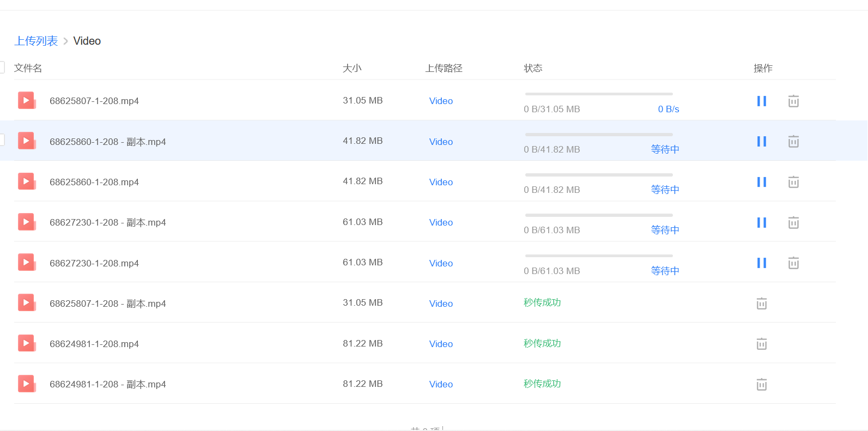The width and height of the screenshot is (868, 431).
Task: Click file name 68625807-1-208.mp4
Action: click(94, 101)
